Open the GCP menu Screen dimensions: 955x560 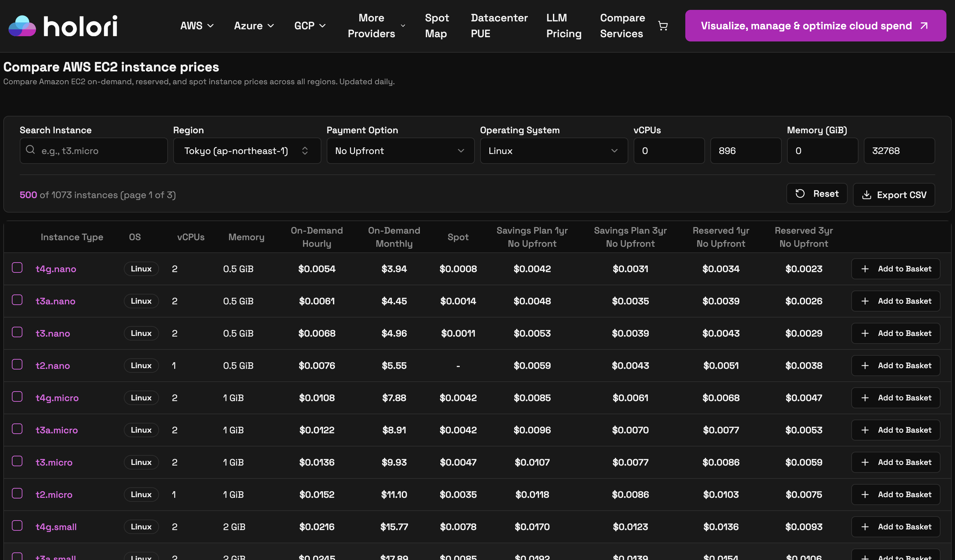point(310,26)
